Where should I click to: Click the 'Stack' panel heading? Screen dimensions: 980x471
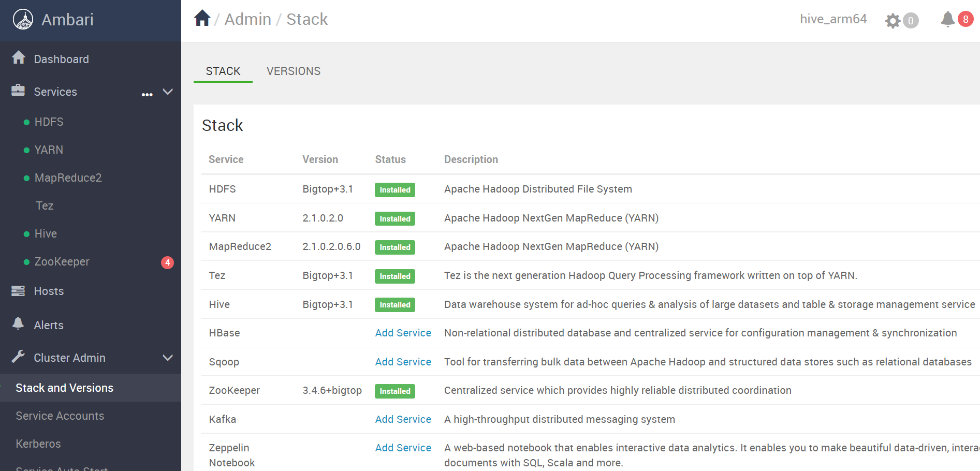222,125
